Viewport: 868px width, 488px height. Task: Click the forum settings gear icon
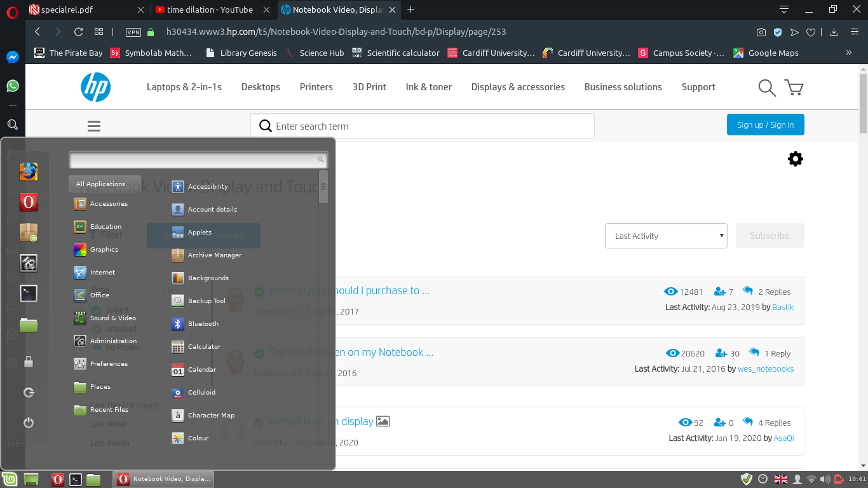tap(795, 158)
